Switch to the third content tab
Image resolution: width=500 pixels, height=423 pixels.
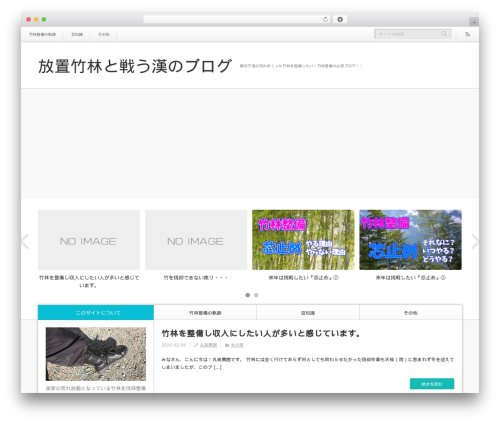(308, 313)
